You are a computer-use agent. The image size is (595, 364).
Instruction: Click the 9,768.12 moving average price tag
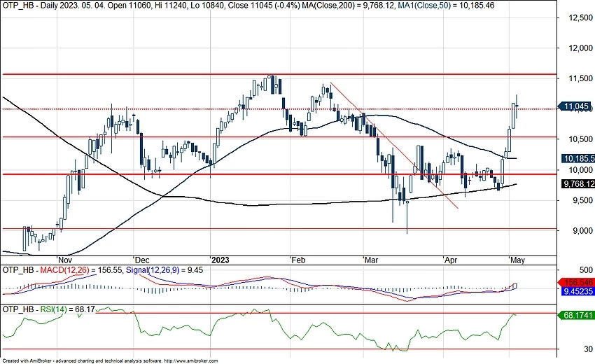coord(577,183)
